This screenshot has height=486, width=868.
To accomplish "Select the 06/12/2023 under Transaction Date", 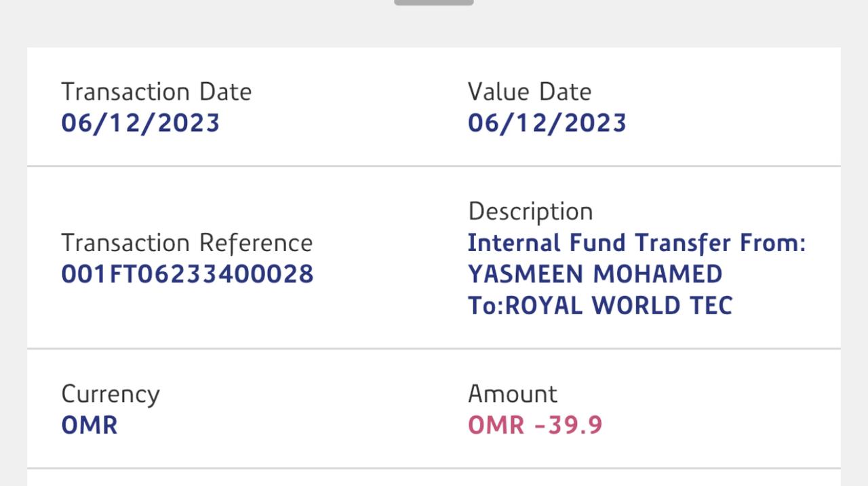I will point(140,124).
